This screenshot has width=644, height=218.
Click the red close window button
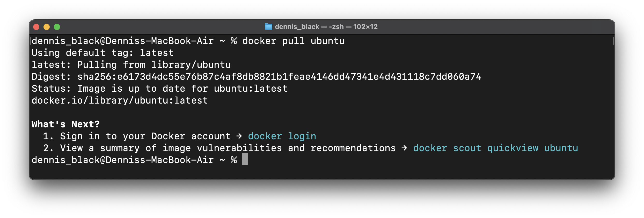click(36, 27)
